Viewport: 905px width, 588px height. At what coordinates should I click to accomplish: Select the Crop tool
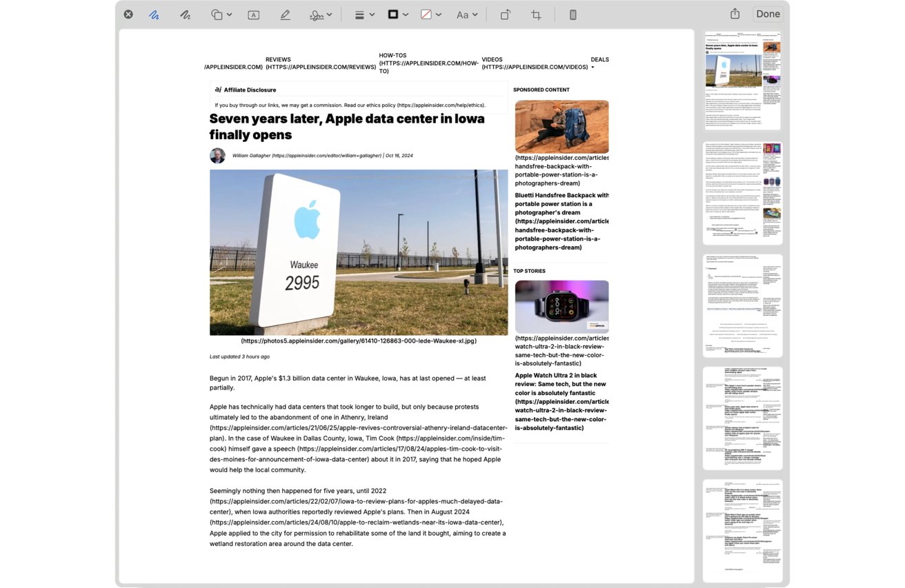coord(536,14)
